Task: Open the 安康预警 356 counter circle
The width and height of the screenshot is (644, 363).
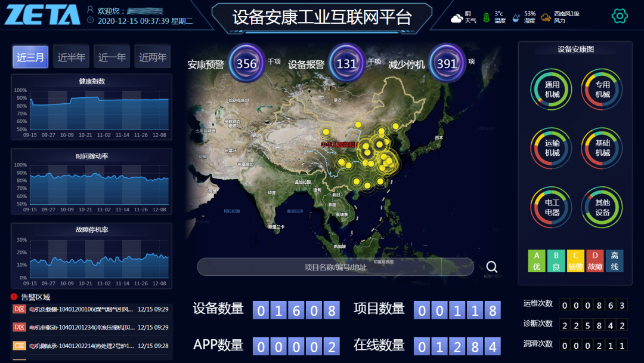Action: point(246,63)
